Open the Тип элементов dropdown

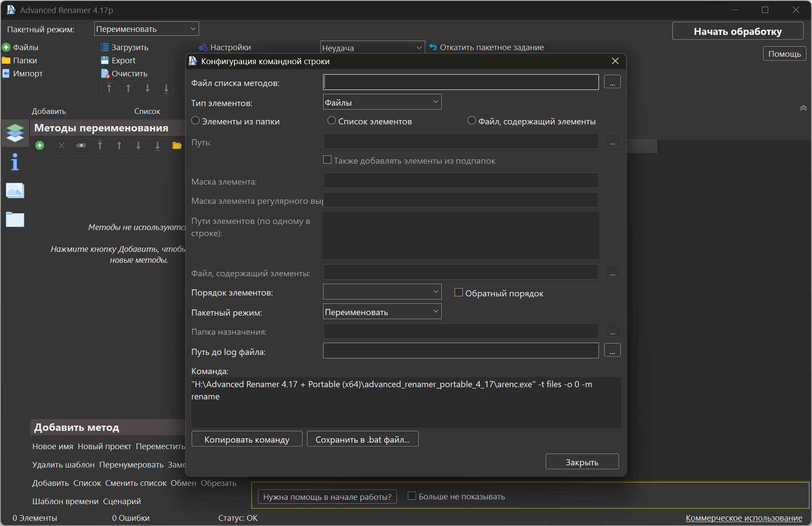[x=382, y=102]
